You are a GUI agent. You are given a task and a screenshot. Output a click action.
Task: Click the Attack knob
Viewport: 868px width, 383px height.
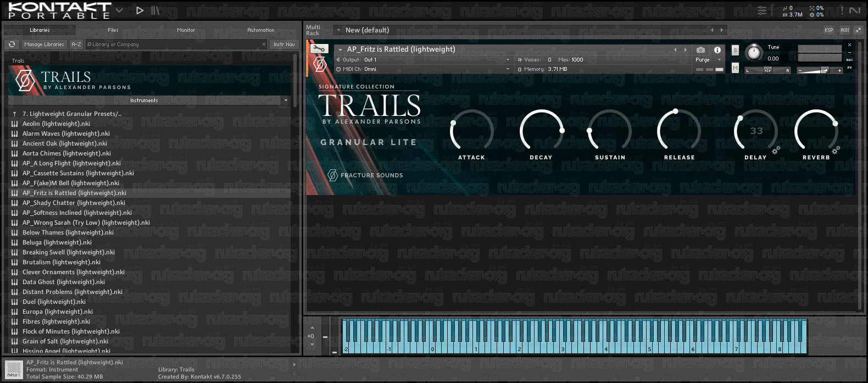tap(471, 131)
